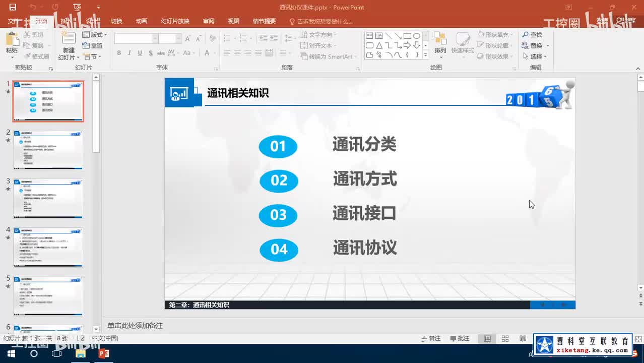
Task: Open the font name combo box
Action: [137, 39]
